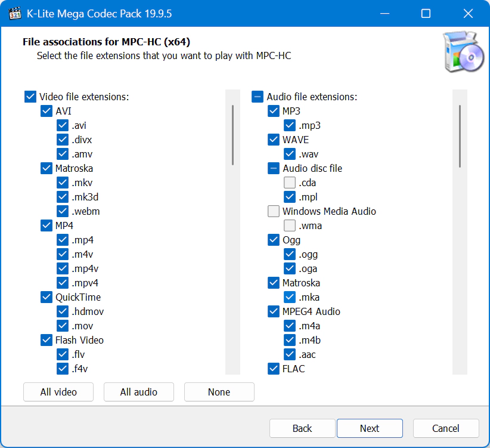Uncheck the .divx extension checkbox
Image resolution: width=490 pixels, height=448 pixels.
tap(63, 140)
